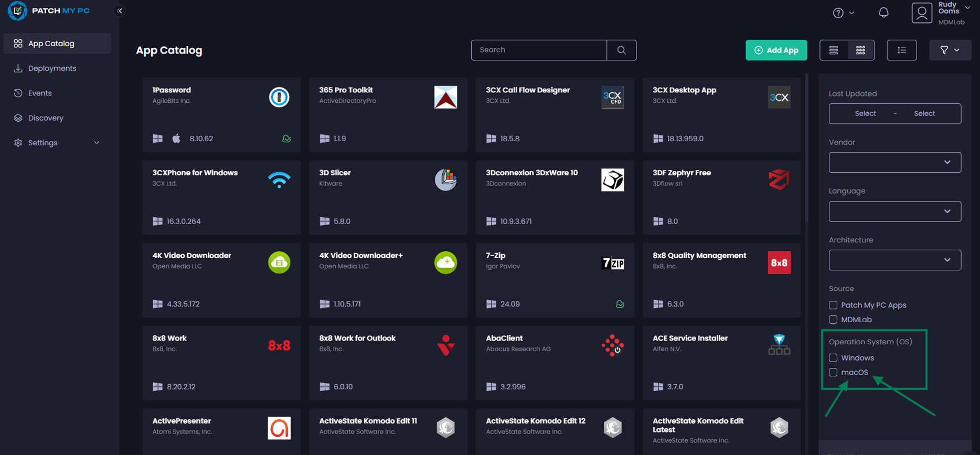Click the 3CX Desktop App logo

pos(779,97)
